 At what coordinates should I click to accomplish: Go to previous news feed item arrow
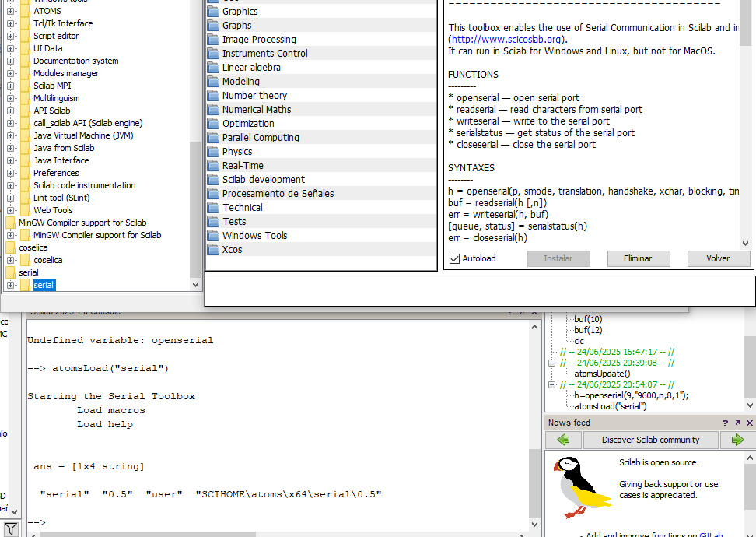[x=563, y=440]
